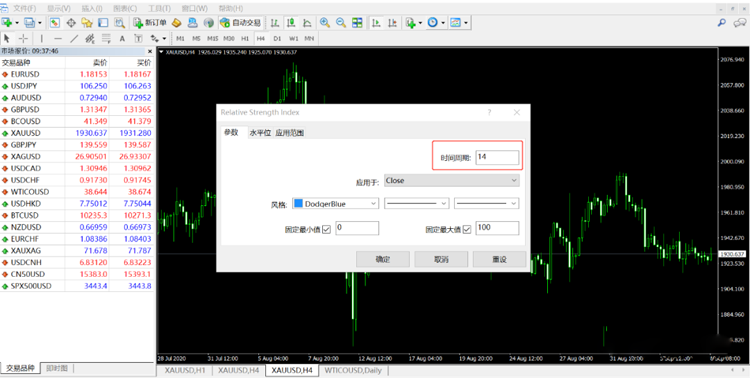This screenshot has width=750, height=378.
Task: Click the confirm (确定) button
Action: pyautogui.click(x=383, y=259)
